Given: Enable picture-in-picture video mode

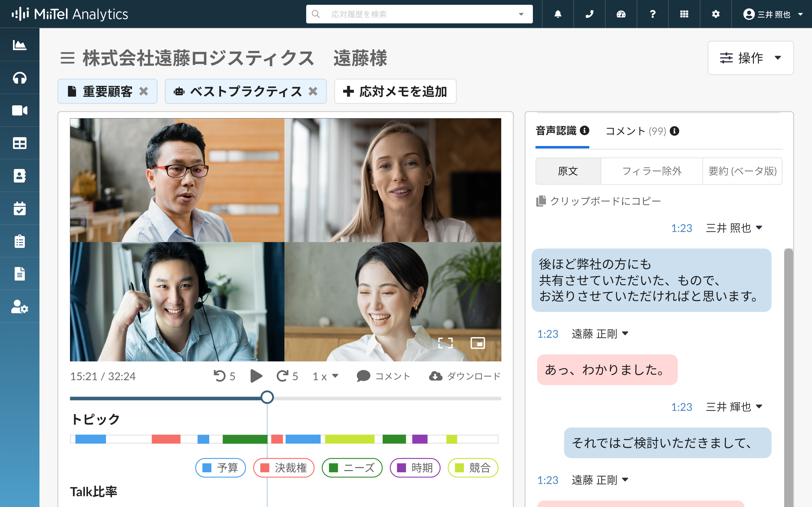Looking at the screenshot, I should 477,343.
